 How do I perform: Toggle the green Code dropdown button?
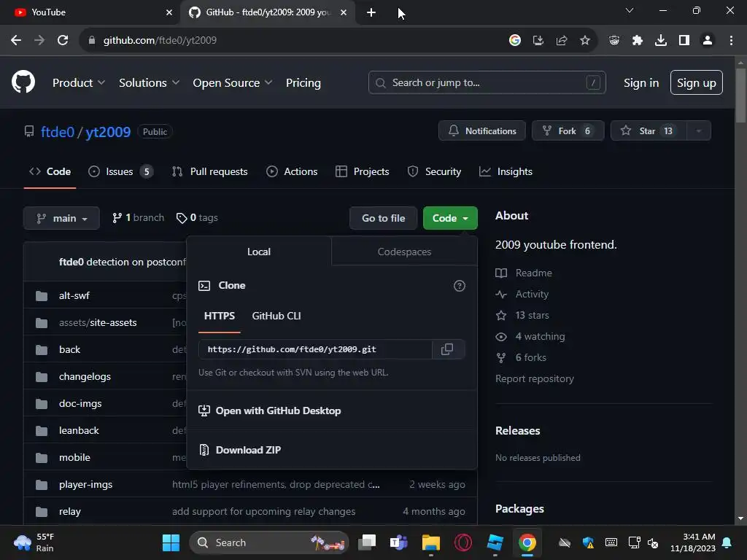point(450,218)
